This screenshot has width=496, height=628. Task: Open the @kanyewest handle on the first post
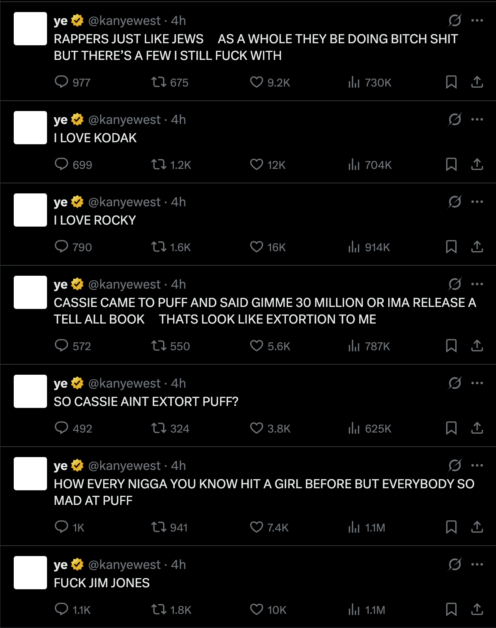(x=124, y=20)
